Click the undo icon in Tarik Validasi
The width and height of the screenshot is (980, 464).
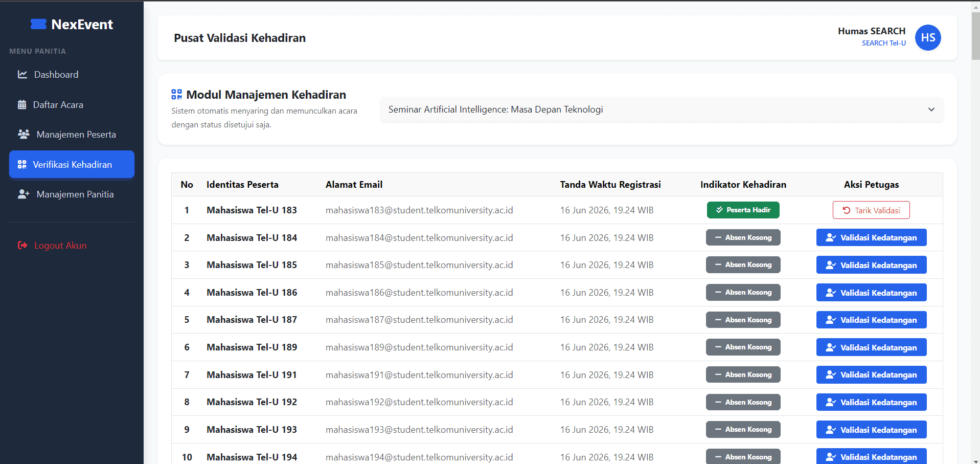[847, 210]
